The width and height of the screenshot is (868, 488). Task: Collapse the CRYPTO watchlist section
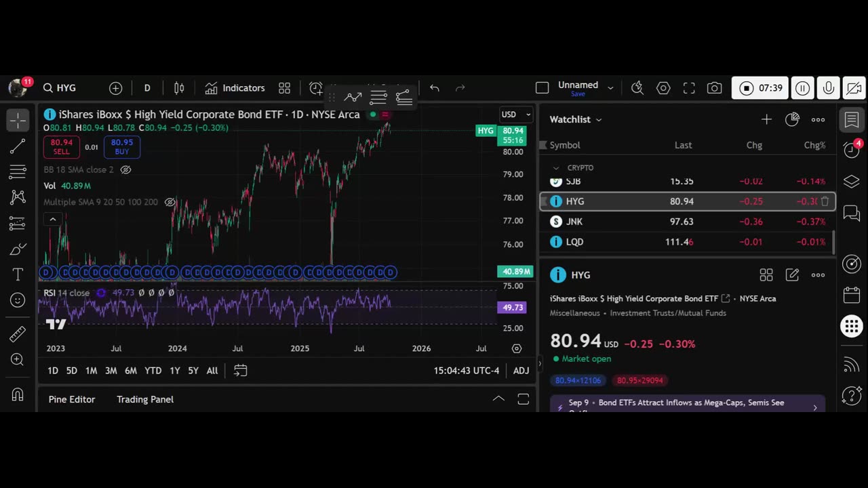tap(556, 167)
